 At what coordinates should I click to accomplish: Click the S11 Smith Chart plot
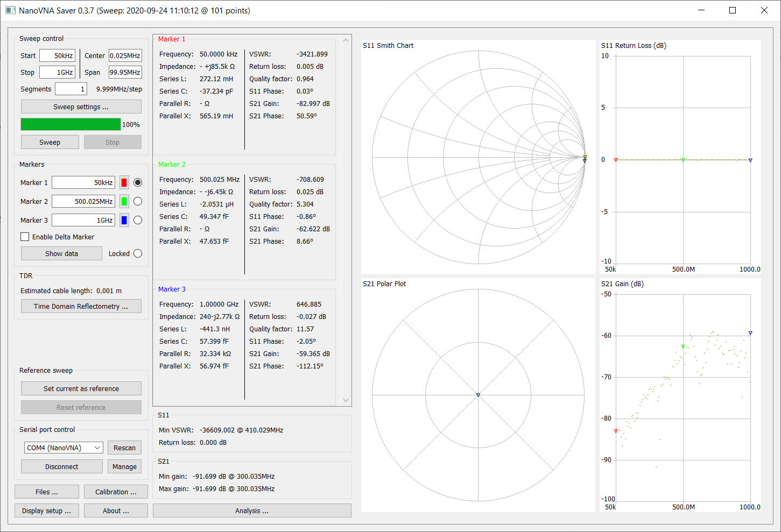pos(478,158)
